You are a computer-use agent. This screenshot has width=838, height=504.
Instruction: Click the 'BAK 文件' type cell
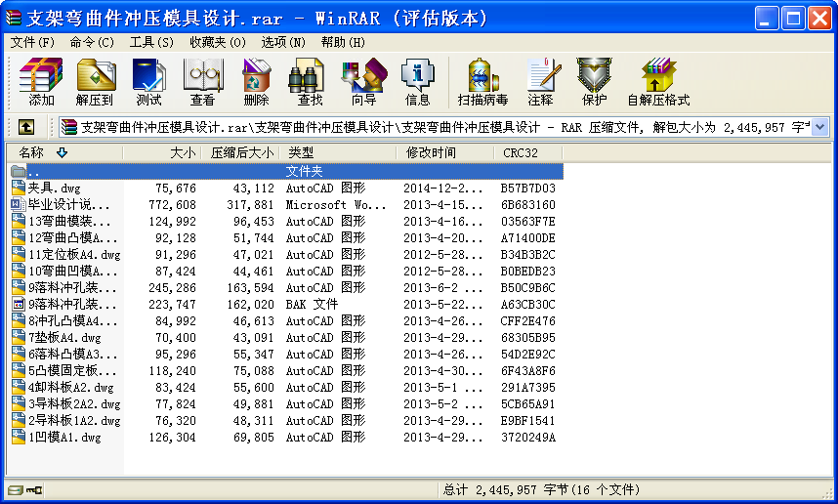tap(313, 304)
